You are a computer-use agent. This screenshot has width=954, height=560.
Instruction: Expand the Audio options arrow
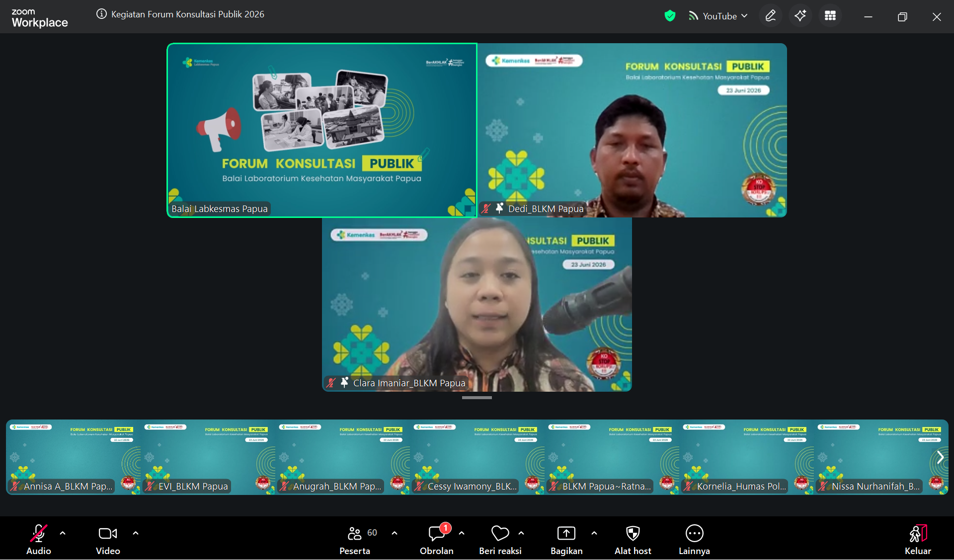(63, 533)
